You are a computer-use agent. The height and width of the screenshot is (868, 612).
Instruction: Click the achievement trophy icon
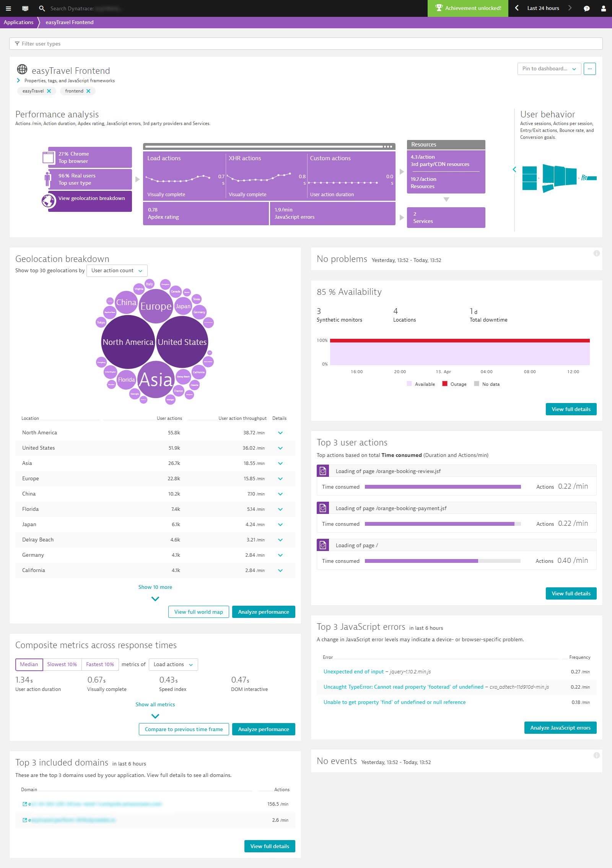[x=439, y=8]
